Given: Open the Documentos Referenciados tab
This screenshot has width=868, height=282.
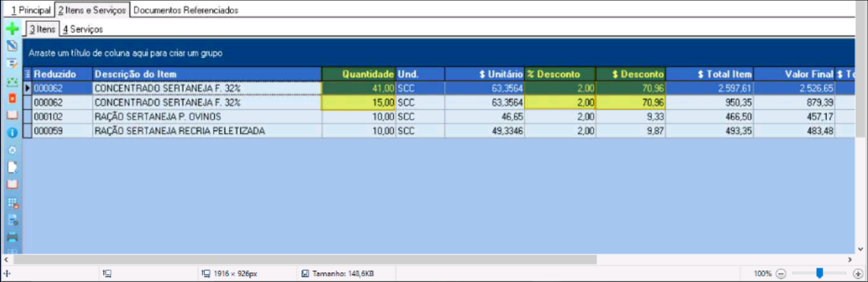Looking at the screenshot, I should point(186,10).
